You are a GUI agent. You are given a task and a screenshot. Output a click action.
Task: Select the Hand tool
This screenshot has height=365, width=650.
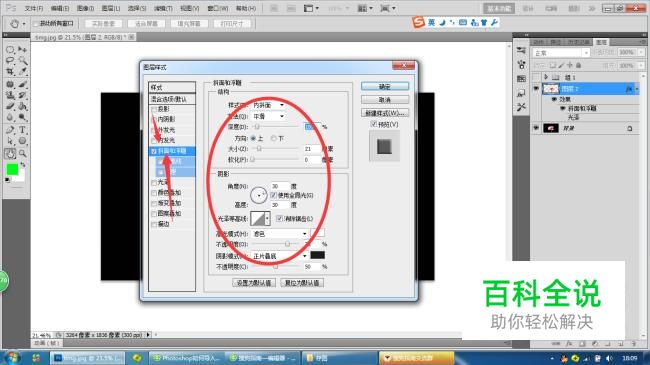point(10,153)
